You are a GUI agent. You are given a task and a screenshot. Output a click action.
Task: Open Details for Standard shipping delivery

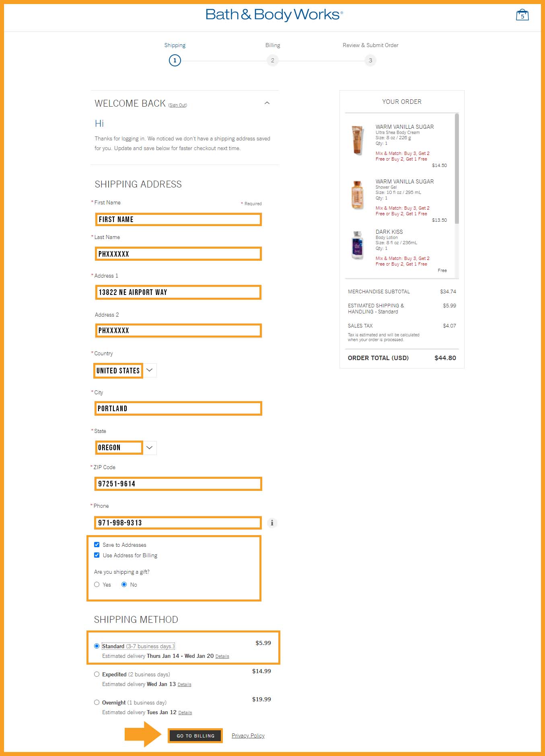point(222,656)
